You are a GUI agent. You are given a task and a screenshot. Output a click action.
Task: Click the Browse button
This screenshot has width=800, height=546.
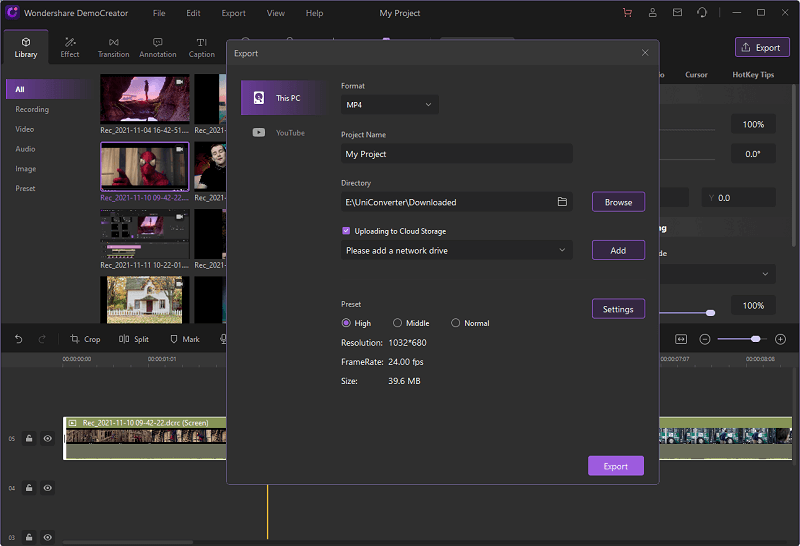click(618, 202)
